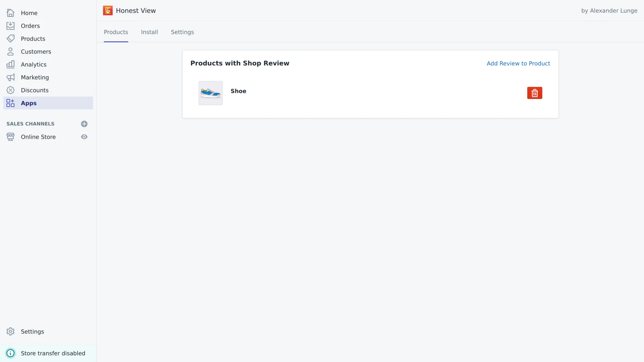The width and height of the screenshot is (644, 362).
Task: Click the Apps grid icon
Action: click(10, 103)
